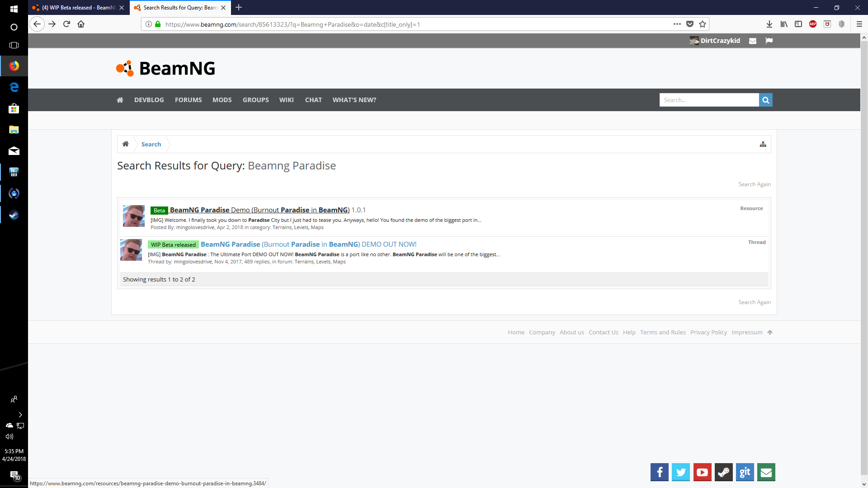
Task: Click the git repository icon in footer
Action: 745,472
